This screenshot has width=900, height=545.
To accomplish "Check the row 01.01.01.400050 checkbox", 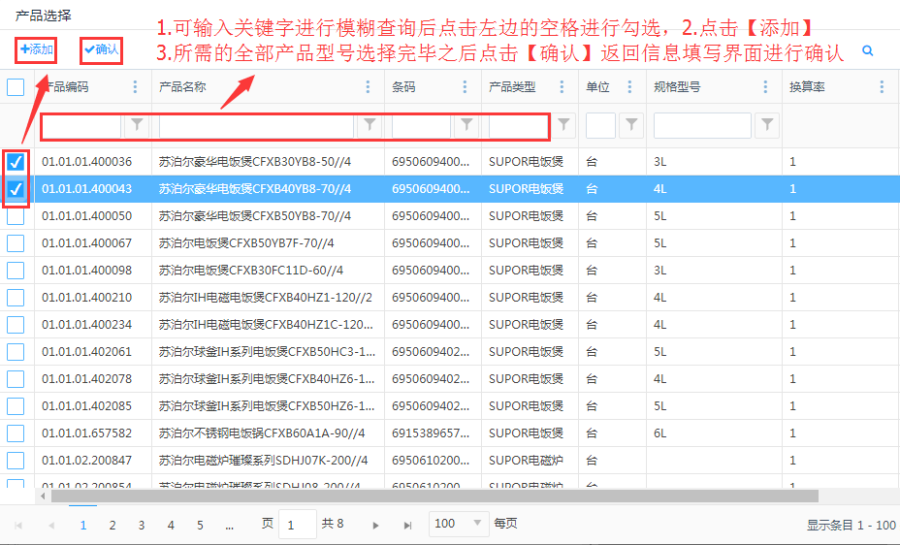I will pyautogui.click(x=16, y=216).
